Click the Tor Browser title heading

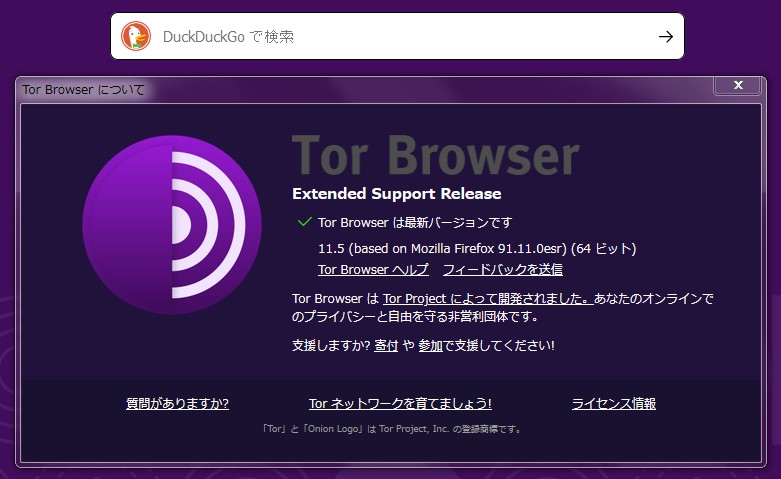(436, 155)
